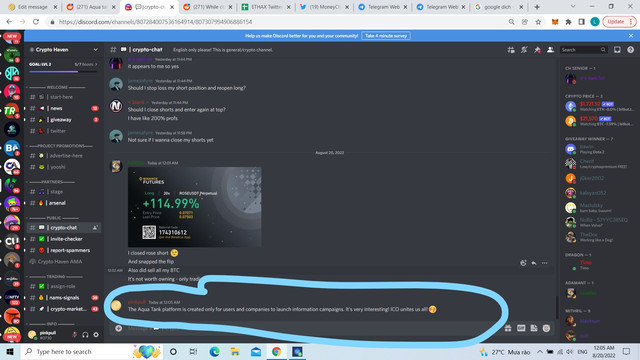
Task: Click the chat scrollbar
Action: (x=557, y=308)
